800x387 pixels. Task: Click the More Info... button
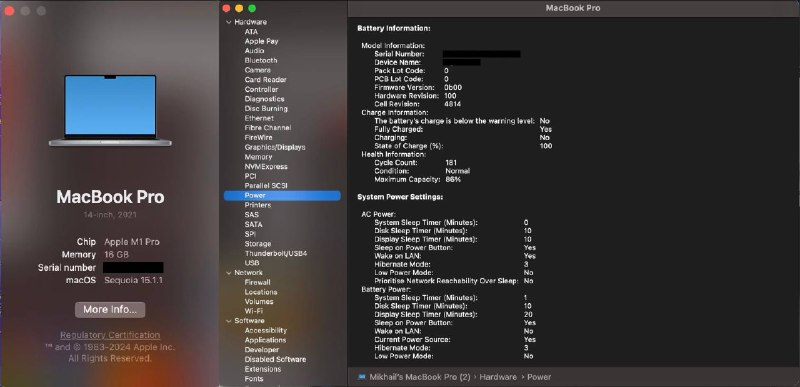(110, 309)
